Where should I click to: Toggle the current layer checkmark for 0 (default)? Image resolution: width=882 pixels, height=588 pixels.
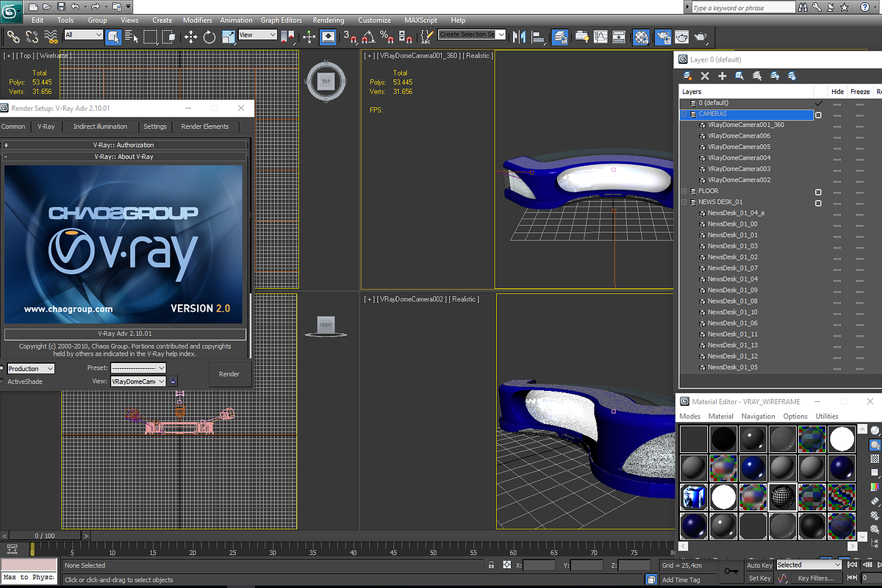click(x=818, y=103)
